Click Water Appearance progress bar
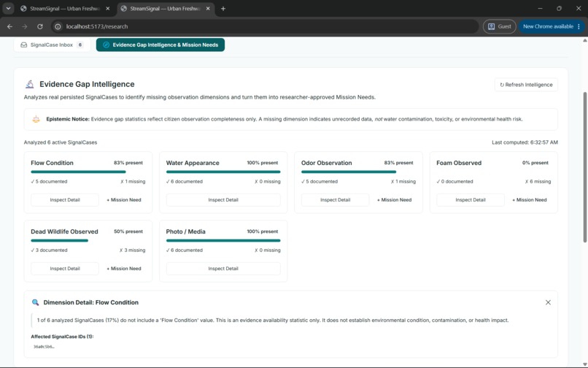This screenshot has height=368, width=588. coord(223,172)
